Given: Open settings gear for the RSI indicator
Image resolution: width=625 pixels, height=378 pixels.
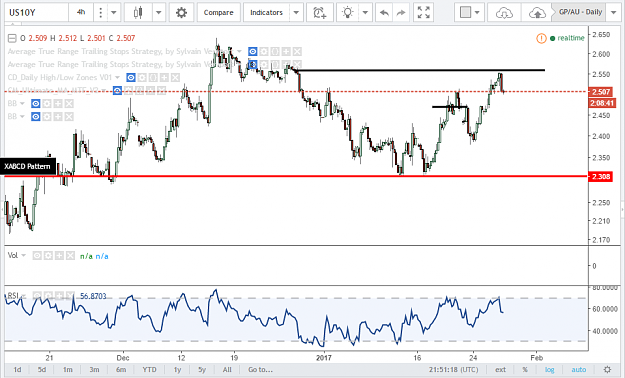Looking at the screenshot, I should pyautogui.click(x=48, y=295).
